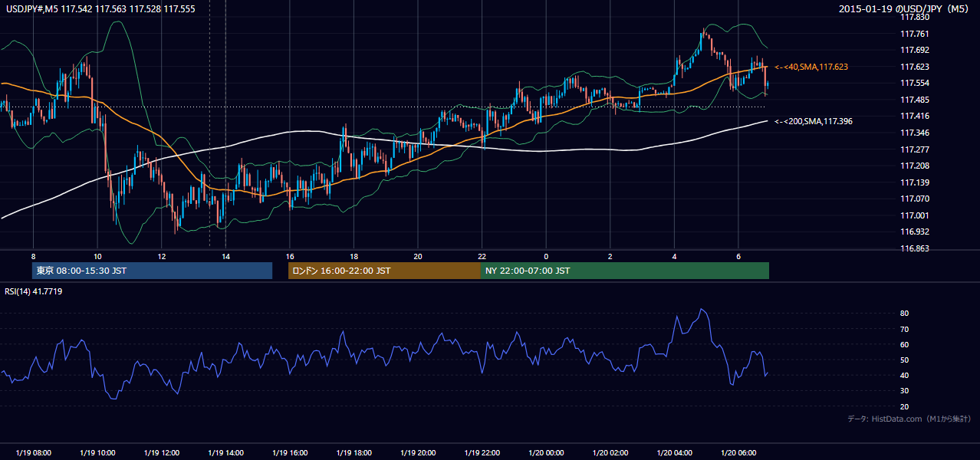
Task: Click price scale value 117.485
Action: tap(914, 100)
